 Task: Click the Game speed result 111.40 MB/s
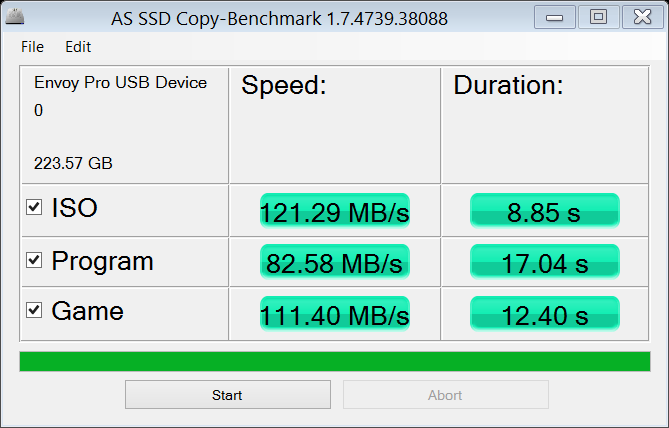click(x=334, y=314)
